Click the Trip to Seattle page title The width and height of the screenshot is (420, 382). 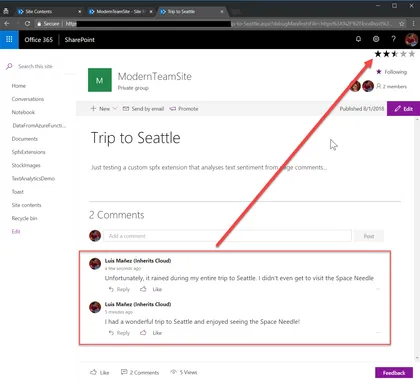click(x=136, y=138)
